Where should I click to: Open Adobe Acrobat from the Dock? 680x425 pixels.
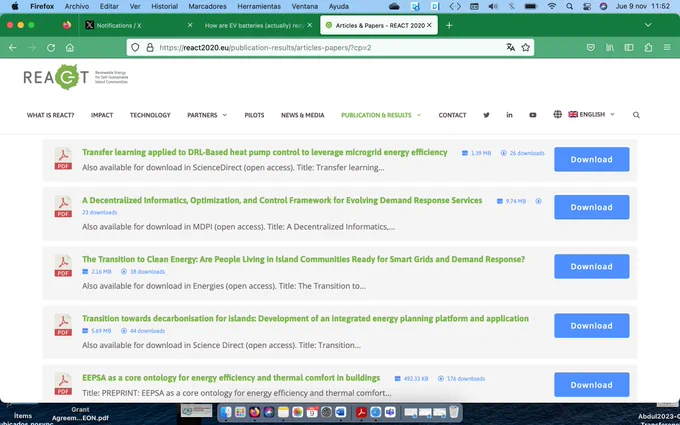(x=361, y=412)
